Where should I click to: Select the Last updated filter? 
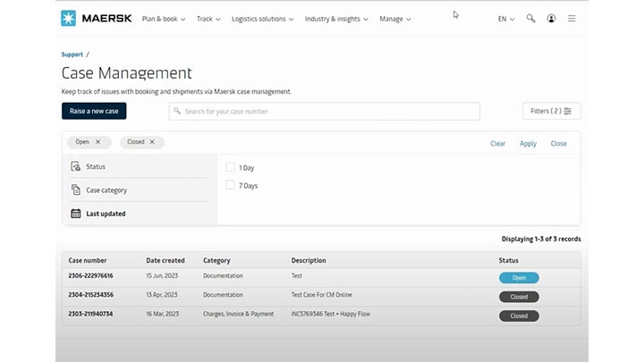[105, 214]
